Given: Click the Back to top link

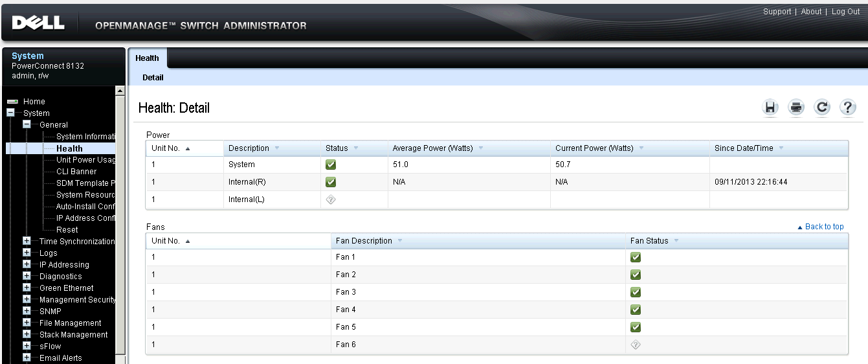Looking at the screenshot, I should (823, 227).
